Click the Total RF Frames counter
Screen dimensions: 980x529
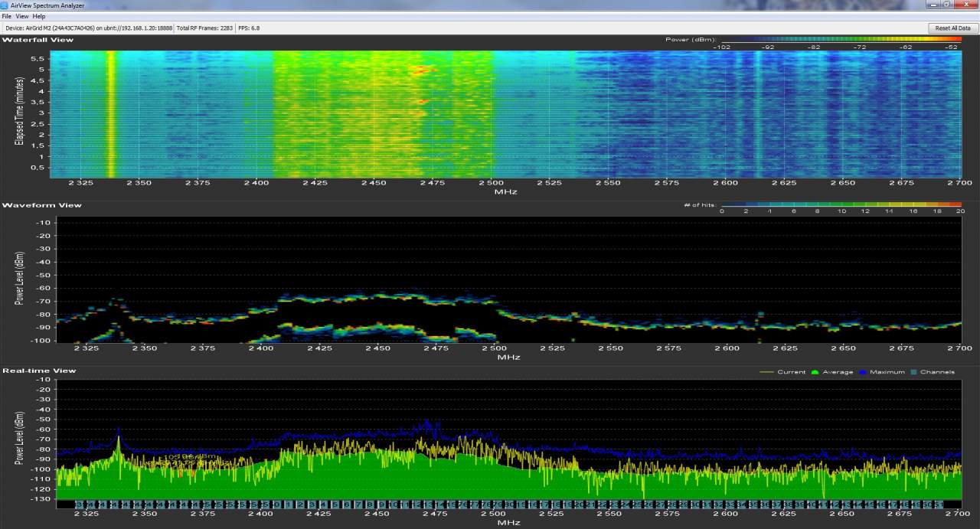[x=204, y=28]
